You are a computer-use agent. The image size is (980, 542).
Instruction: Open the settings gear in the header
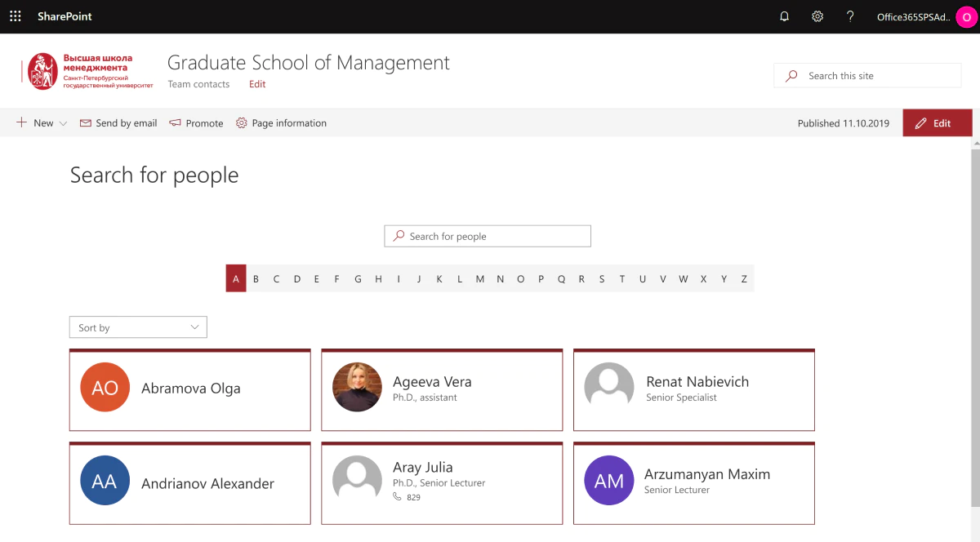click(817, 16)
